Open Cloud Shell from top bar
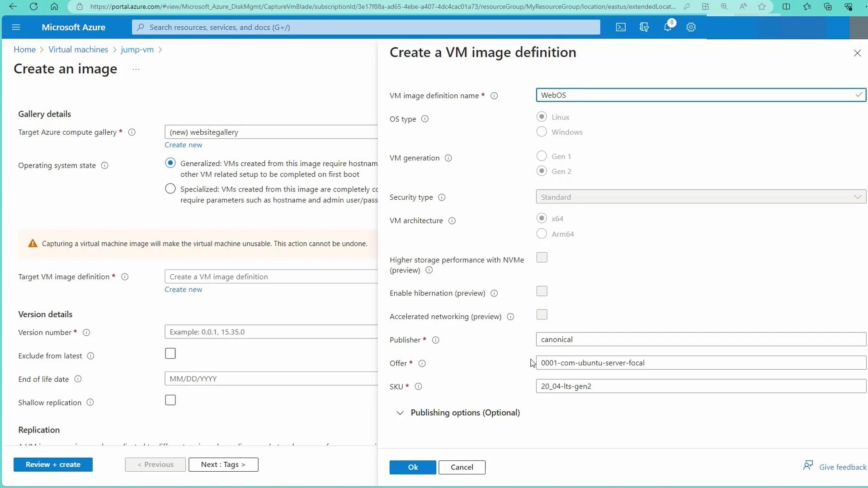Screen dimensions: 868x488 (621, 27)
